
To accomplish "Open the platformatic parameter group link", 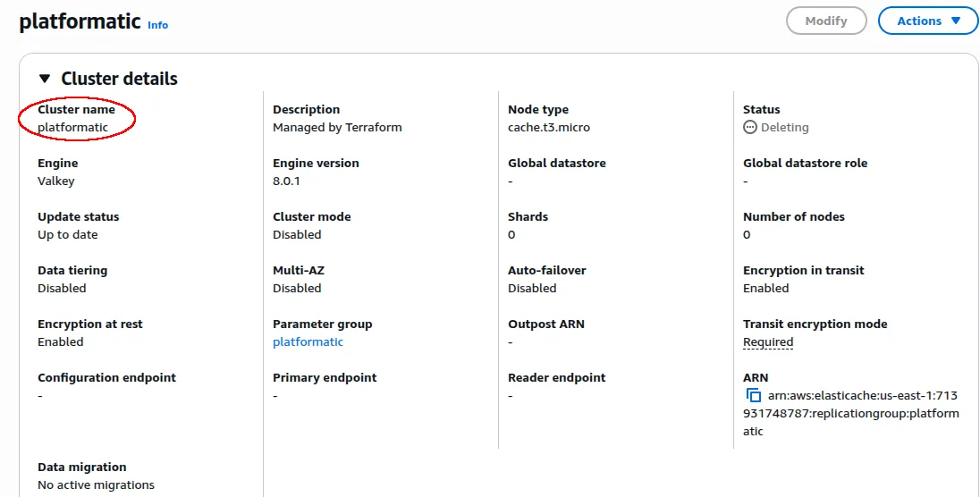I will pos(308,341).
